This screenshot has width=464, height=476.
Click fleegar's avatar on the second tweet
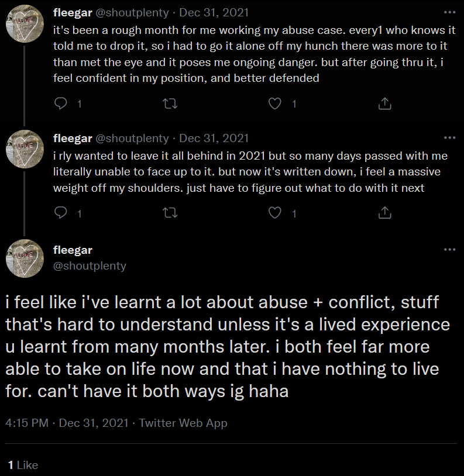[25, 150]
